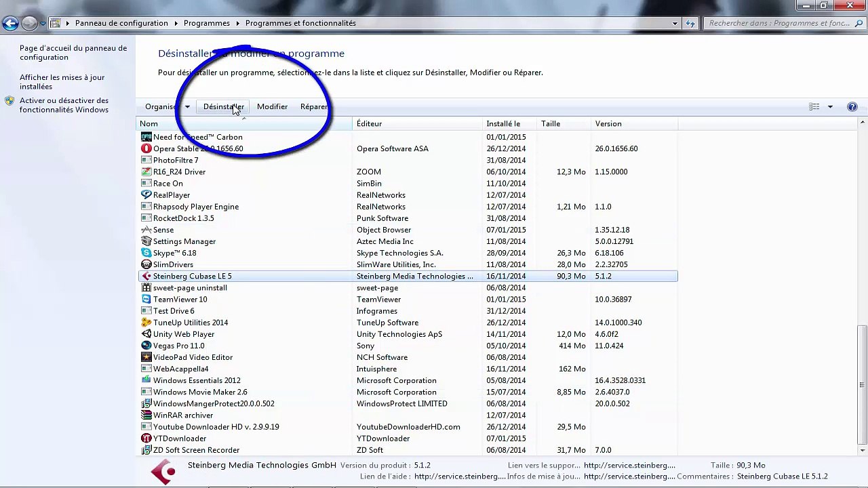Screen dimensions: 868x488
Task: Click the TuneUp Utilities 2014 icon
Action: (146, 323)
